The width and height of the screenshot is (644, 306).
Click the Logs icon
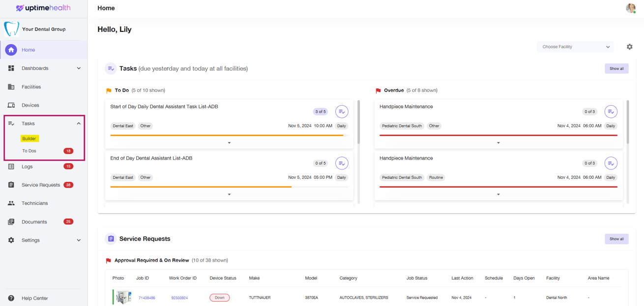click(x=11, y=167)
